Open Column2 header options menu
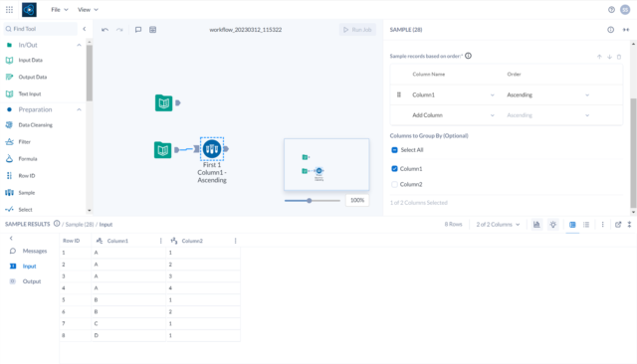Image resolution: width=637 pixels, height=364 pixels. coord(236,241)
